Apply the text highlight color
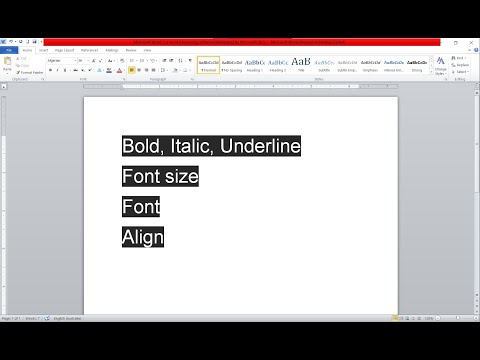 coord(109,70)
